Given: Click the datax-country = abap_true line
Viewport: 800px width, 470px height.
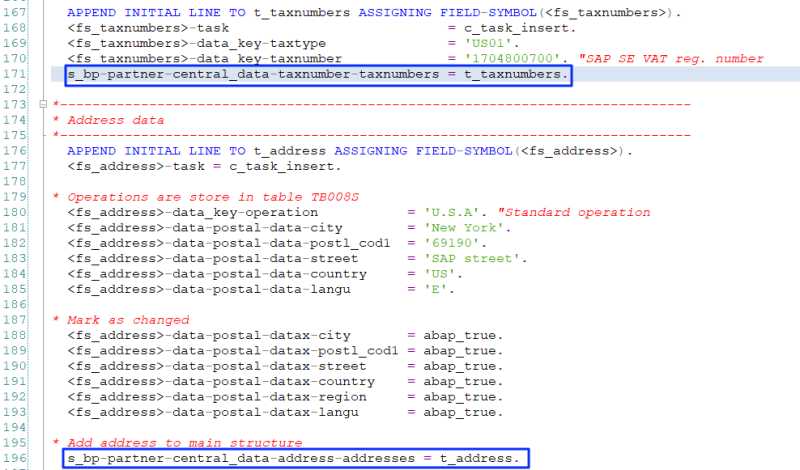Looking at the screenshot, I should (285, 381).
